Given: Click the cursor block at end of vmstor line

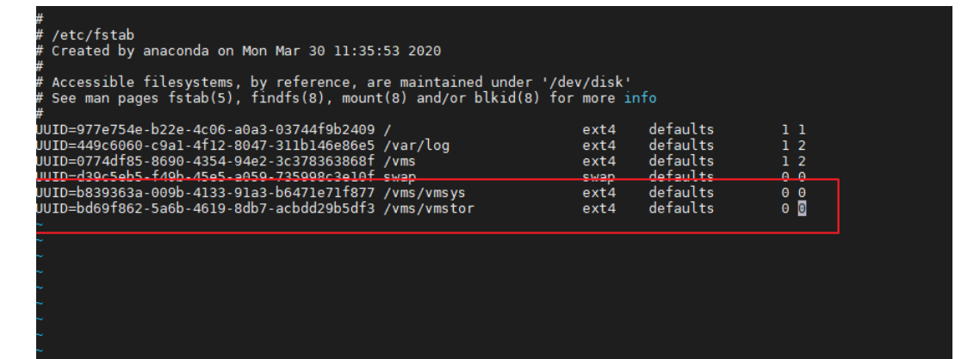Looking at the screenshot, I should click(x=802, y=208).
